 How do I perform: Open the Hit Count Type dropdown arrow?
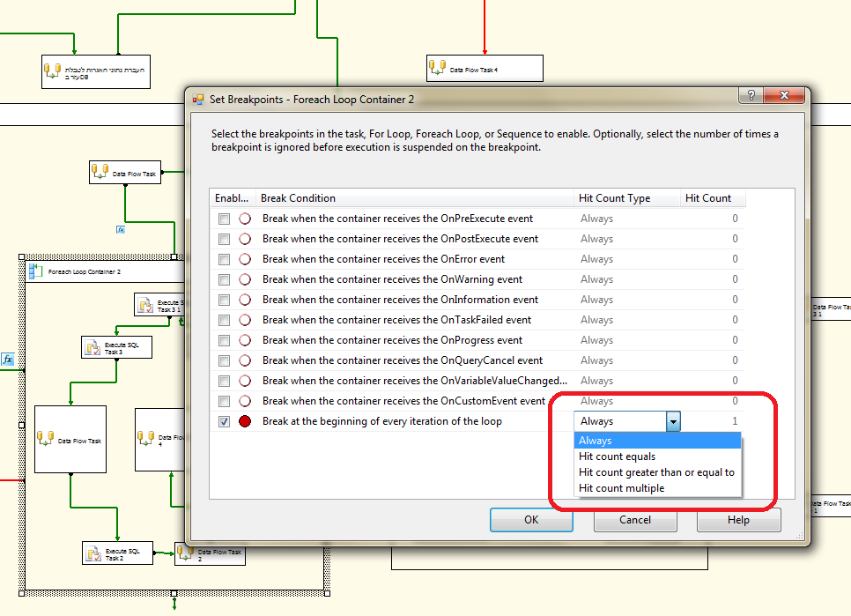click(x=674, y=421)
